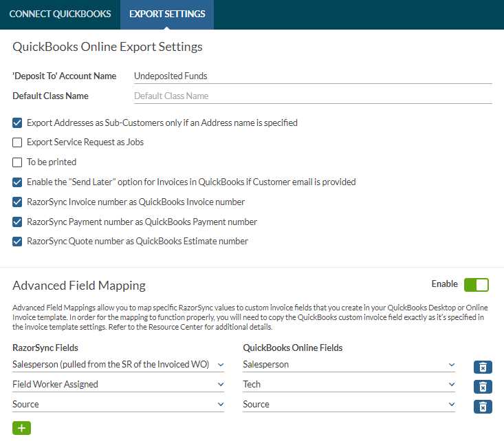Open QuickBooks Salesperson field dropdown
The height and width of the screenshot is (448, 504).
(x=349, y=365)
